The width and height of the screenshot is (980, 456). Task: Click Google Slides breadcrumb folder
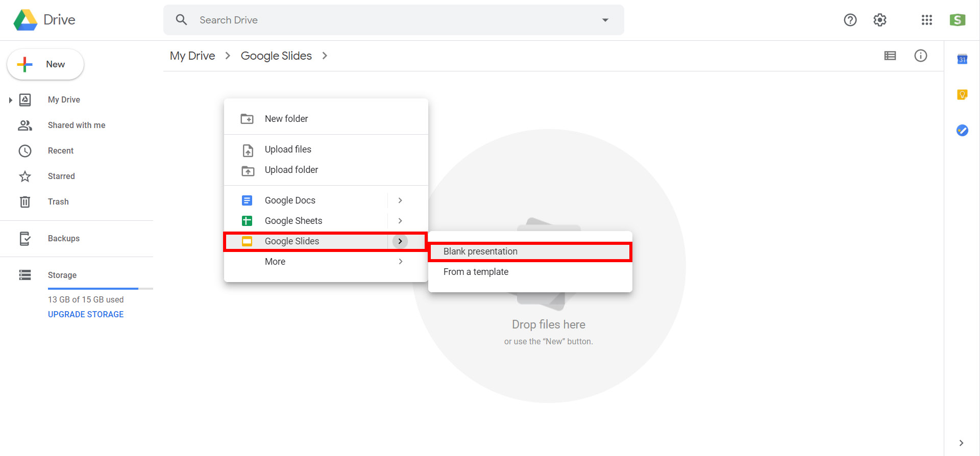276,56
